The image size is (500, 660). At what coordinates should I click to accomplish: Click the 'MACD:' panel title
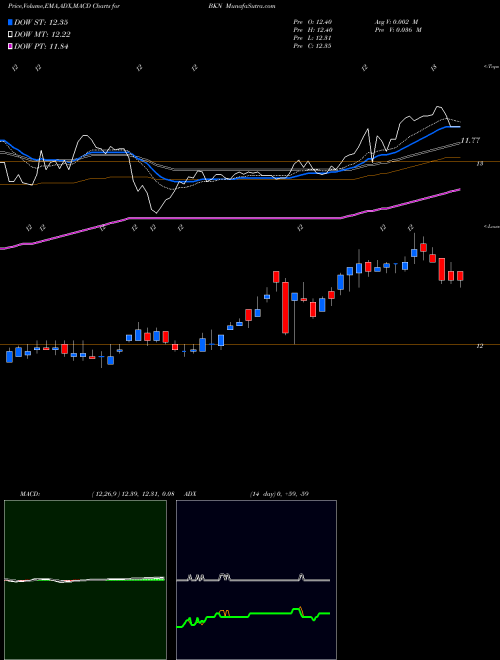click(29, 494)
